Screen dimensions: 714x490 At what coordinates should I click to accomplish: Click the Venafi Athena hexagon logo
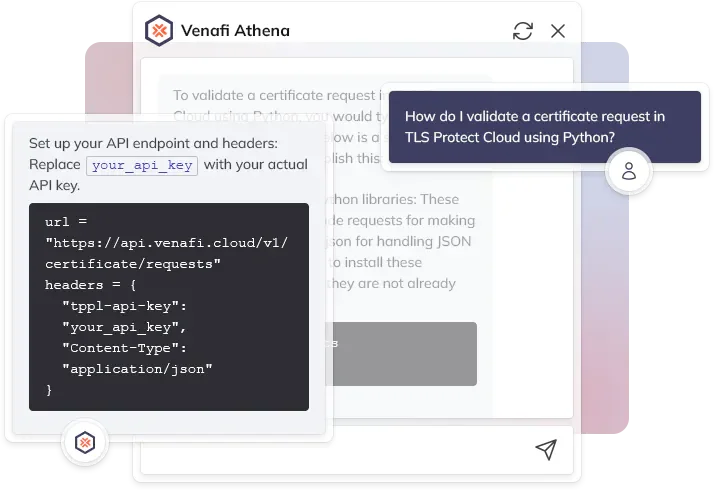pos(159,31)
